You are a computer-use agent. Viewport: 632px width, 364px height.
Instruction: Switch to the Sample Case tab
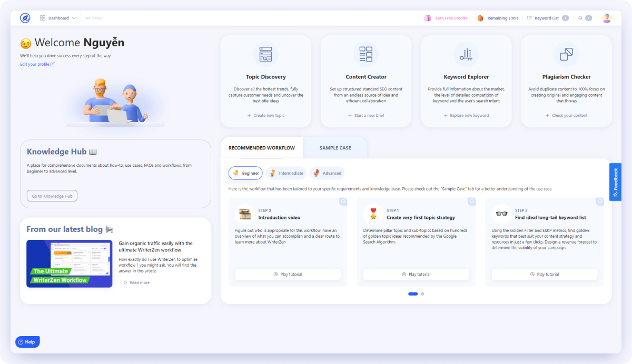[x=335, y=148]
